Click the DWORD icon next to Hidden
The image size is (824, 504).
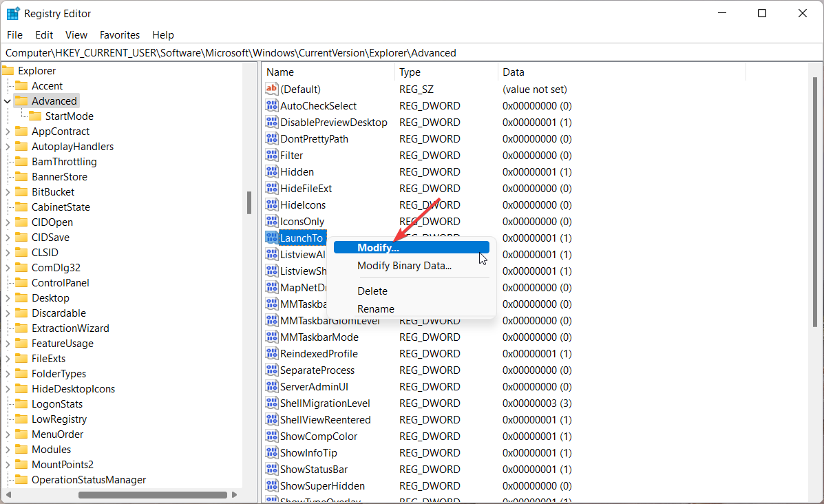271,171
